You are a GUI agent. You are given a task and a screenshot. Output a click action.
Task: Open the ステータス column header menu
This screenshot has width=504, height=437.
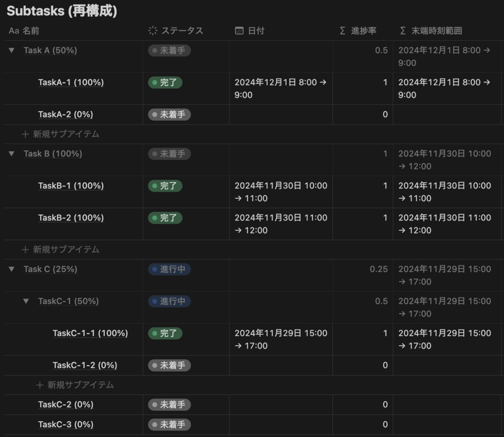182,31
